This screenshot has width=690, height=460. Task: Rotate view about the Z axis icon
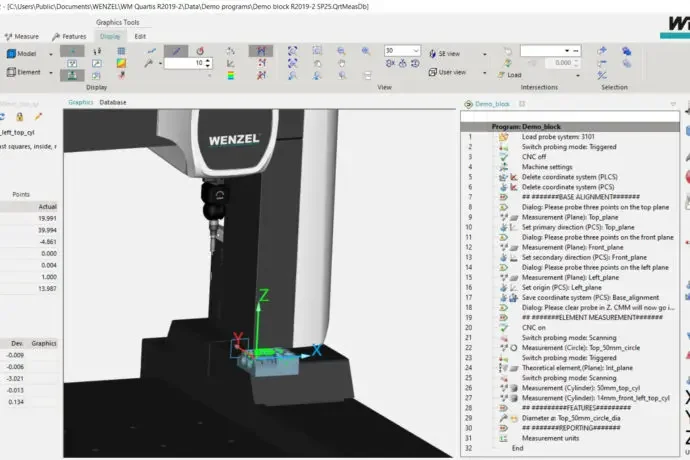pos(415,63)
